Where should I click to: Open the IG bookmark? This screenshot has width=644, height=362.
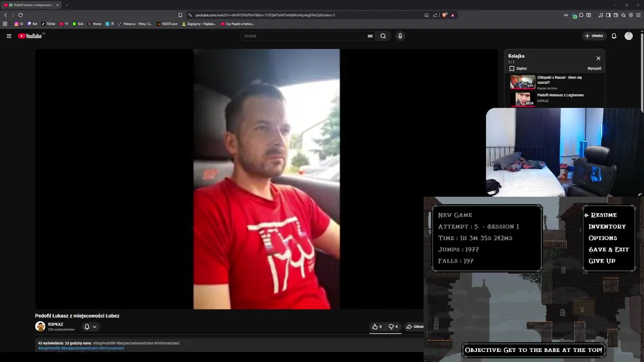point(19,24)
